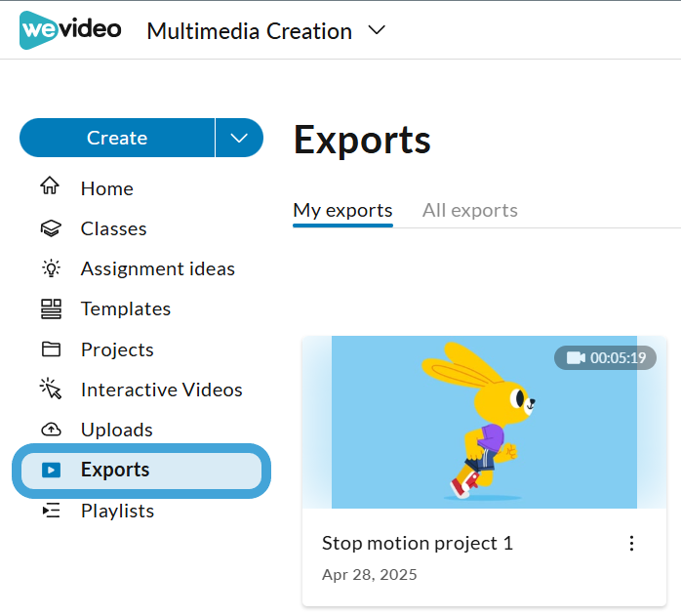Screen dimensions: 681x616
Task: Expand the Create button's dropdown arrow
Action: (239, 138)
